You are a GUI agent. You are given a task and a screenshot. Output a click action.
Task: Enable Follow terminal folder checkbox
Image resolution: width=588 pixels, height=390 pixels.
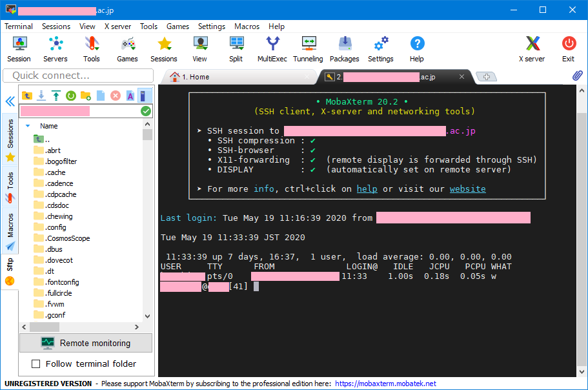pyautogui.click(x=36, y=364)
